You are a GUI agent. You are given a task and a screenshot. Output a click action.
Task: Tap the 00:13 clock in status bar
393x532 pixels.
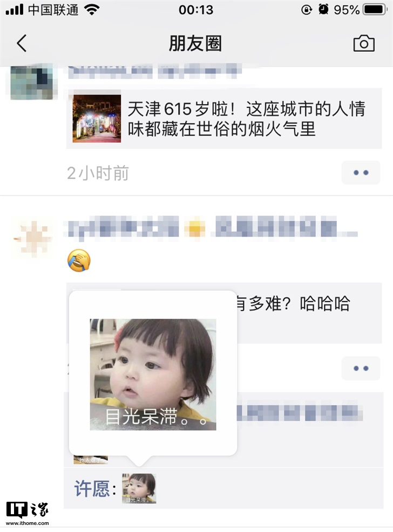[x=196, y=10]
